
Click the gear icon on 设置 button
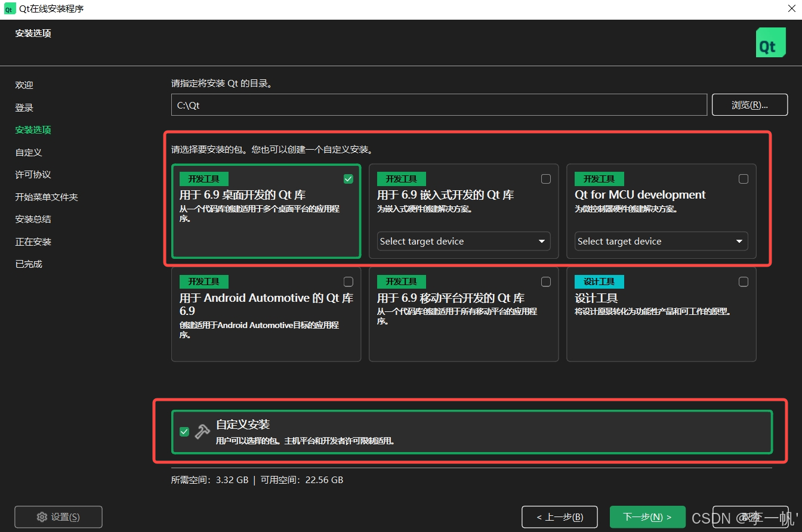click(x=42, y=517)
